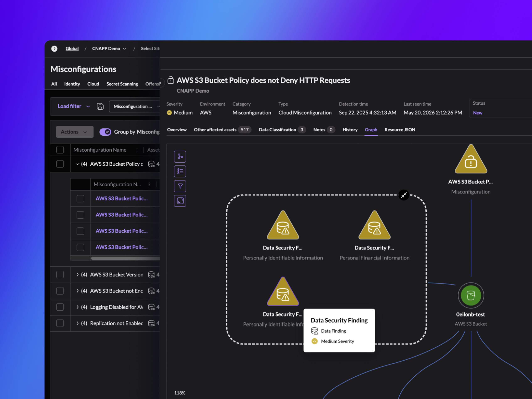Select the AWS S3 Bucket P... misconfiguration node
The height and width of the screenshot is (399, 532).
pyautogui.click(x=471, y=159)
